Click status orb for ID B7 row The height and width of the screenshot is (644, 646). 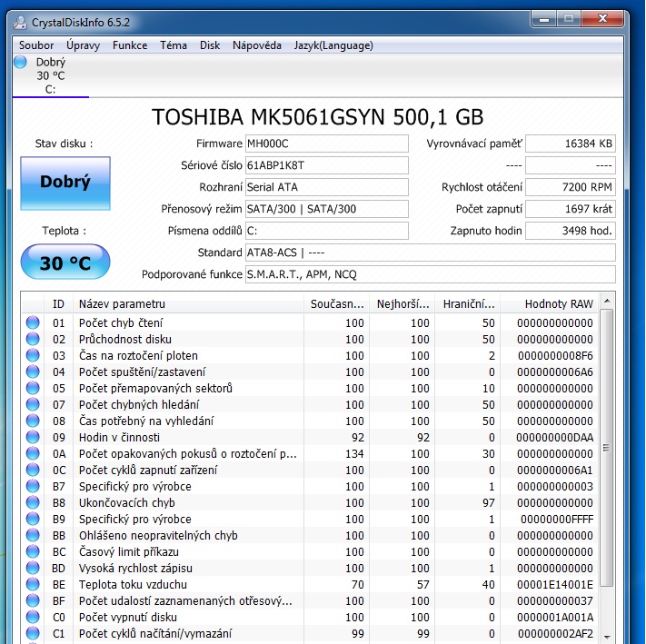click(33, 486)
